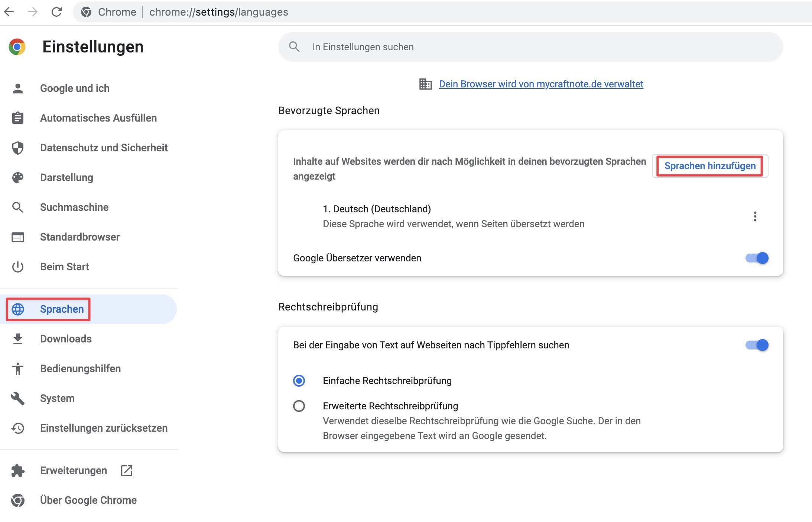Turn off the Tippfehler suchen toggle
Viewport: 812px width, 522px height.
(757, 345)
